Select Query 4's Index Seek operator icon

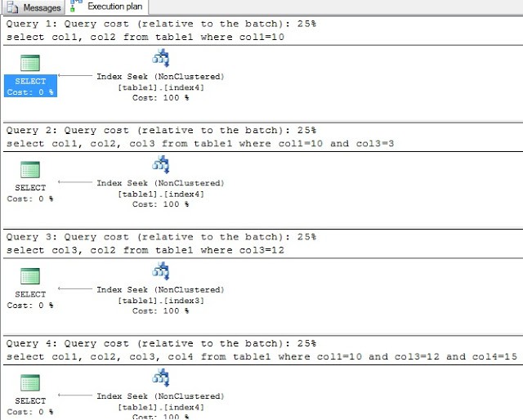(160, 378)
